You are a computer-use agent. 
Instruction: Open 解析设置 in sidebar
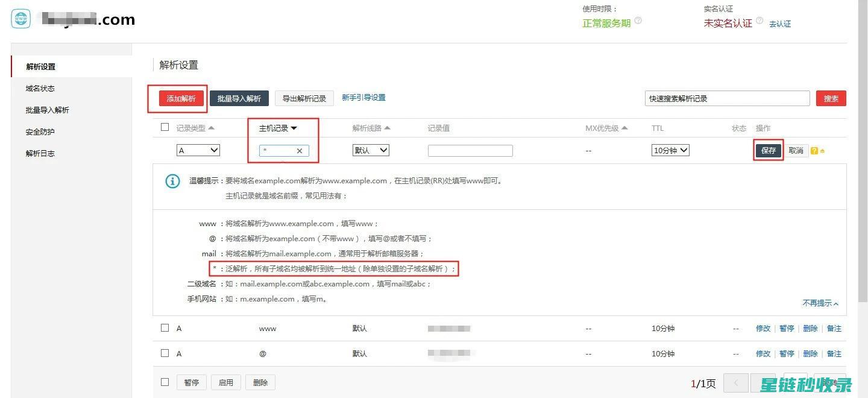[41, 66]
